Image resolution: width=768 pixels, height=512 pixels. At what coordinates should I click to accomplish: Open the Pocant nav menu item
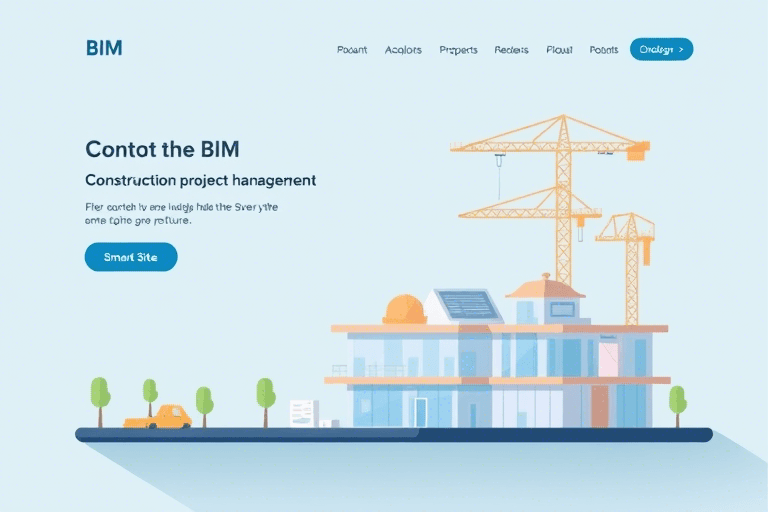pos(352,49)
